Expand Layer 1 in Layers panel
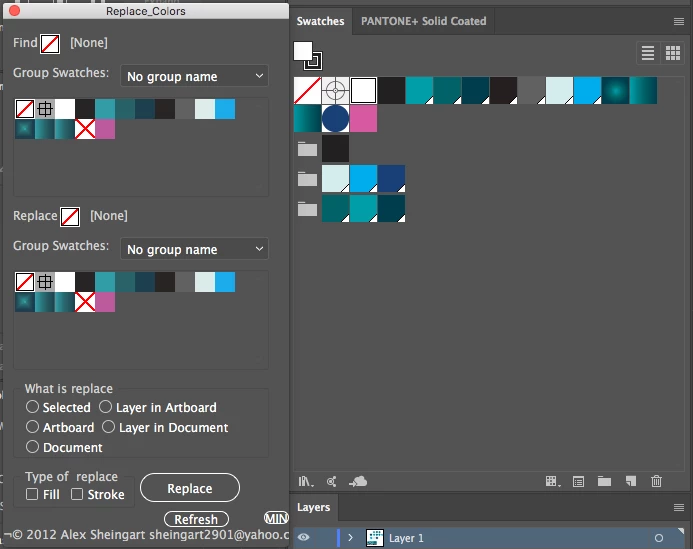The height and width of the screenshot is (549, 693). (350, 538)
